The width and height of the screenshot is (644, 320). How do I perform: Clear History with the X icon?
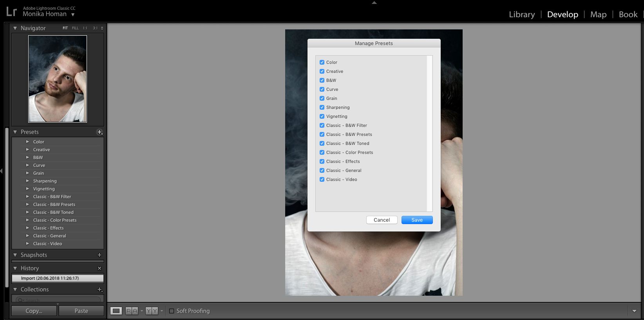click(99, 268)
